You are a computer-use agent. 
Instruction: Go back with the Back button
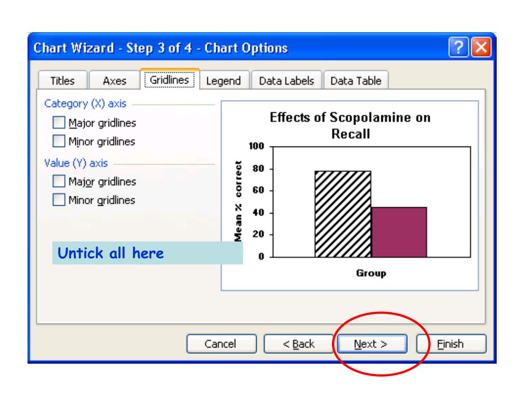[299, 344]
